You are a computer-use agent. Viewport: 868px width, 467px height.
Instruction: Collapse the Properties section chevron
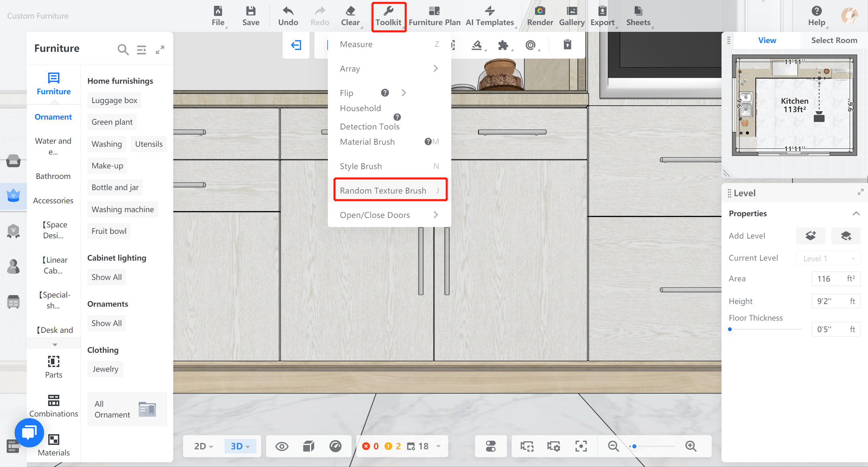tap(856, 214)
